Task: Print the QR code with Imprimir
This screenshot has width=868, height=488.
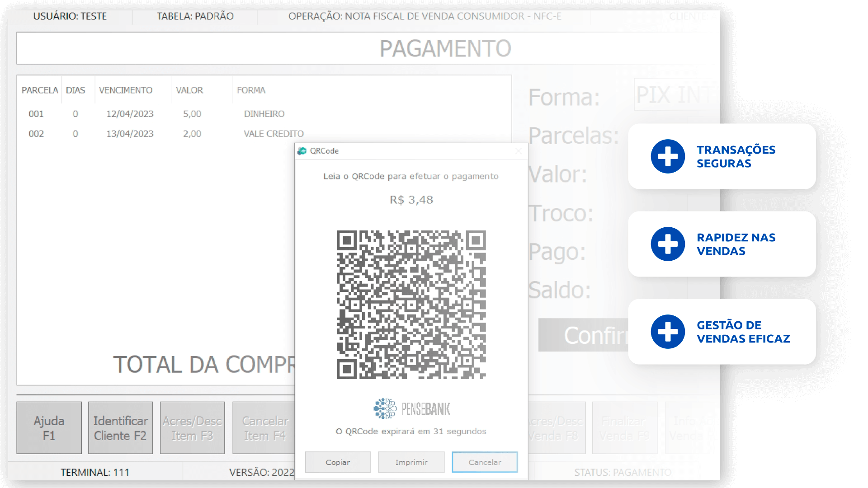Action: (411, 462)
